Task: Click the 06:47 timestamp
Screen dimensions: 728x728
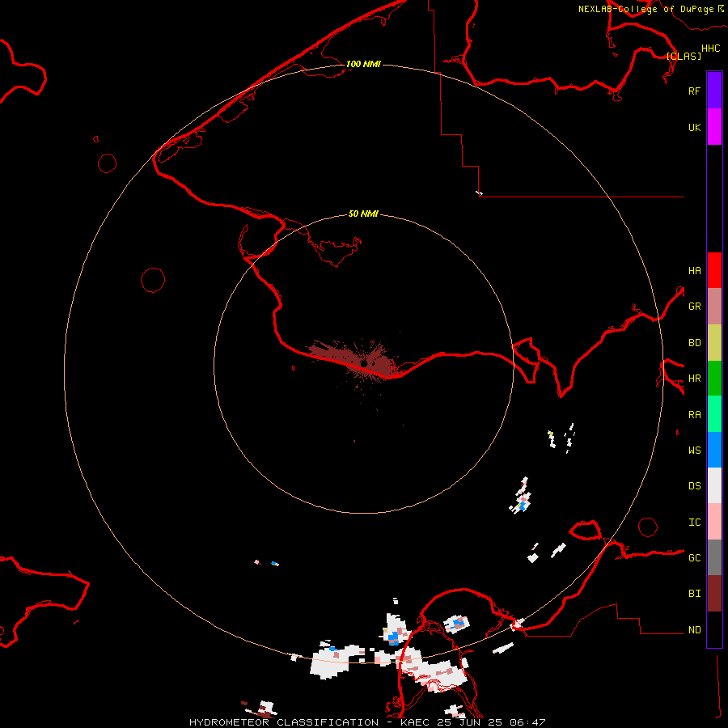Action: (x=527, y=722)
